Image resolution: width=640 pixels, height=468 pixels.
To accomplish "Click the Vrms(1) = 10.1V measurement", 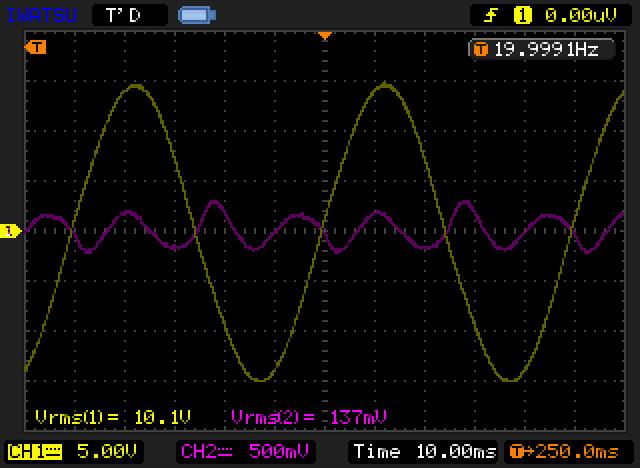I will point(112,416).
